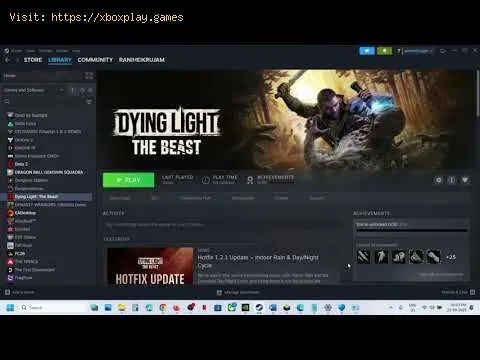
Task: Open Friends & Chat in the bottom bar
Action: coord(458,292)
